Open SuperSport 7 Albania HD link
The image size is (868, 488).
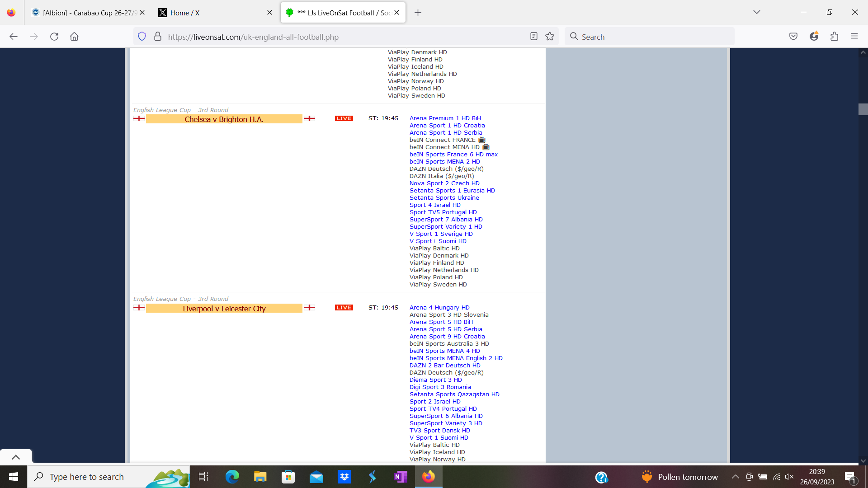(x=446, y=220)
